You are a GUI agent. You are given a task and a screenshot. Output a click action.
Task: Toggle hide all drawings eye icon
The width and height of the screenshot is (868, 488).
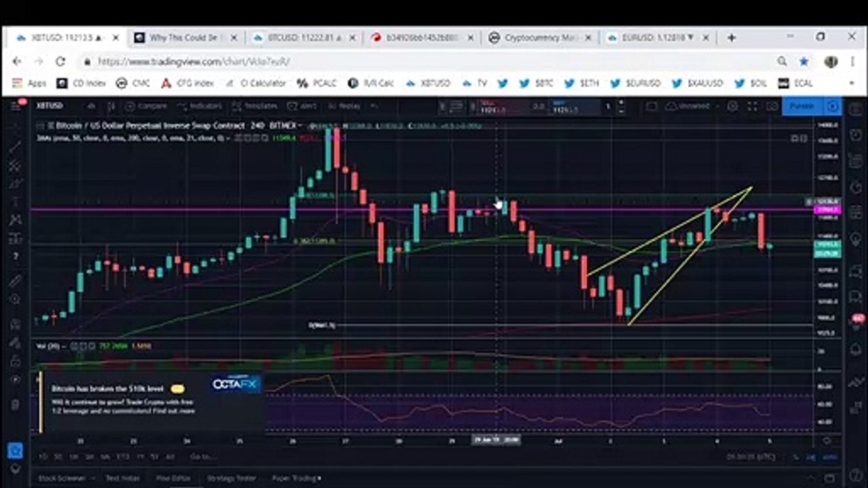(x=15, y=380)
